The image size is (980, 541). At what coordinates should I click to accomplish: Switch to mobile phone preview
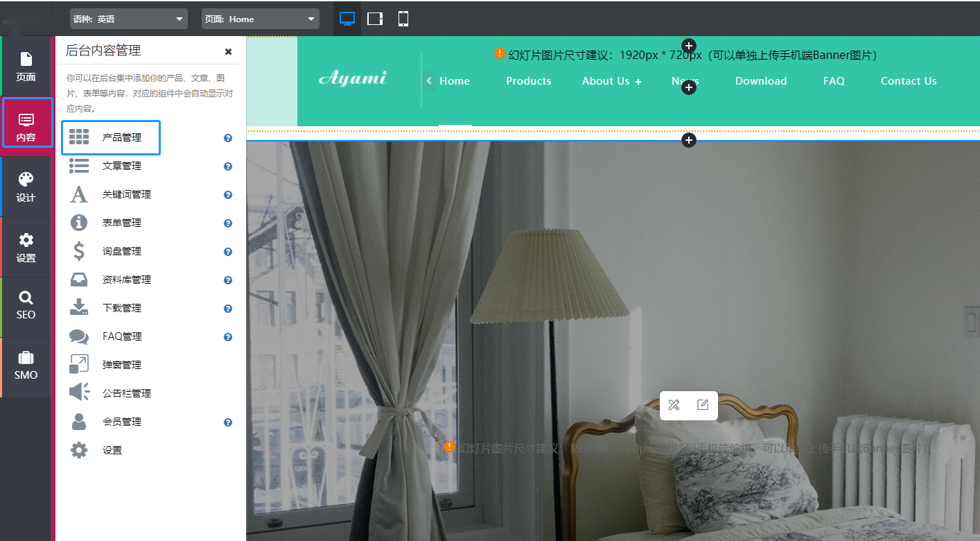coord(403,19)
